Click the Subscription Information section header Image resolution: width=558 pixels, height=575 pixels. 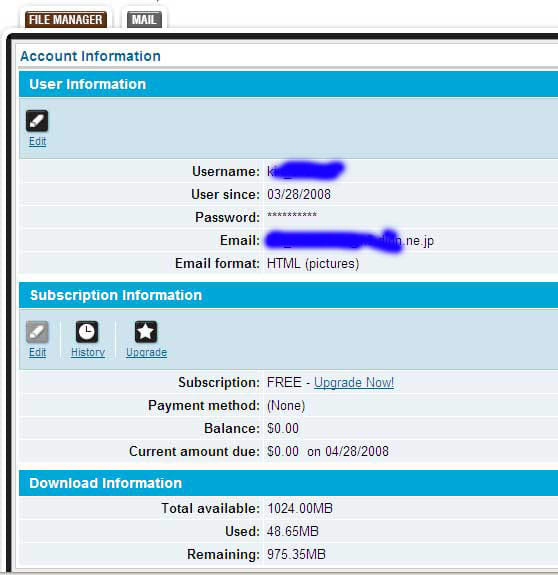[x=289, y=295]
